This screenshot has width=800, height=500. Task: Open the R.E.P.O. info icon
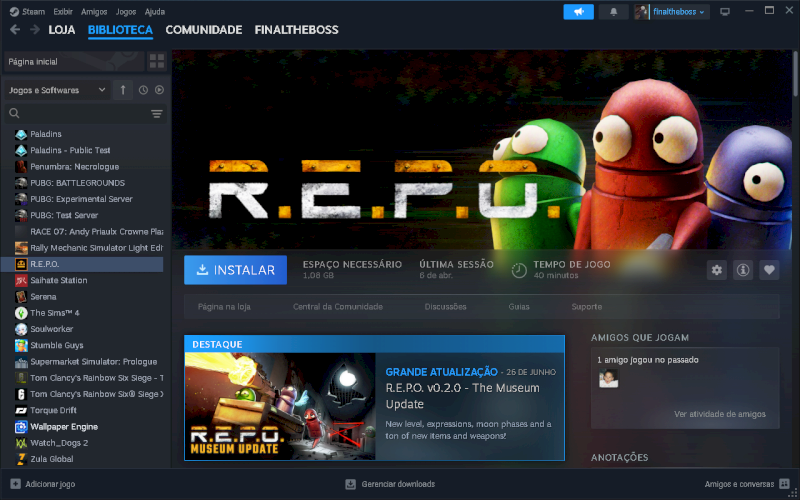(x=743, y=270)
